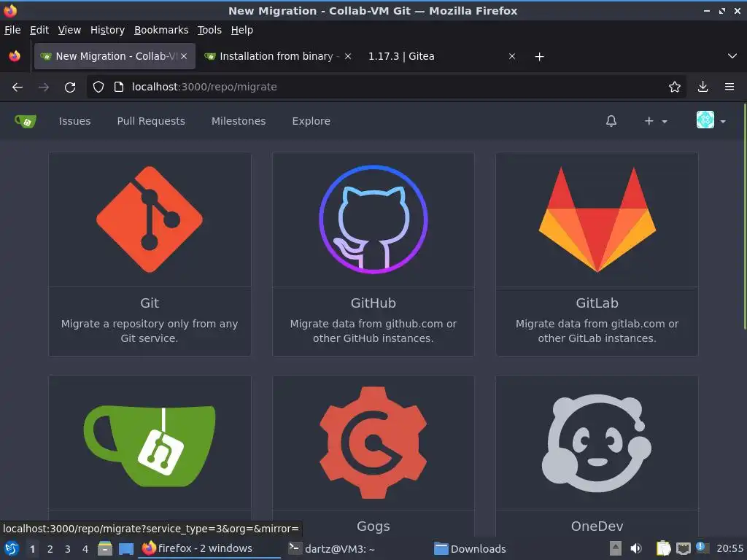The image size is (747, 560).
Task: Close the 1.17.3 Gitea tab
Action: 512,56
